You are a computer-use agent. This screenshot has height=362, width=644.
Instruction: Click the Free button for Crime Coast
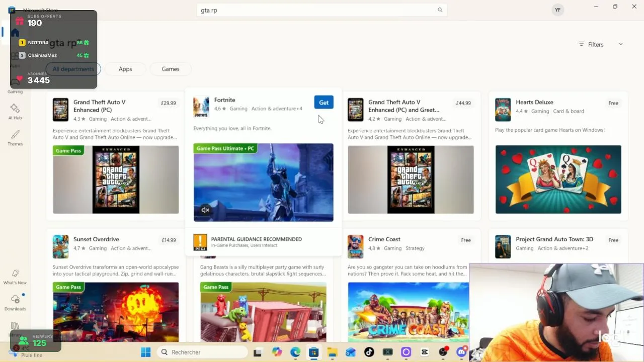point(466,240)
